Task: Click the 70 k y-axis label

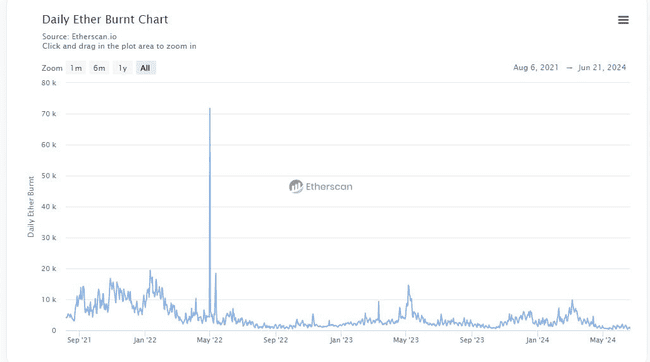Action: (49, 114)
